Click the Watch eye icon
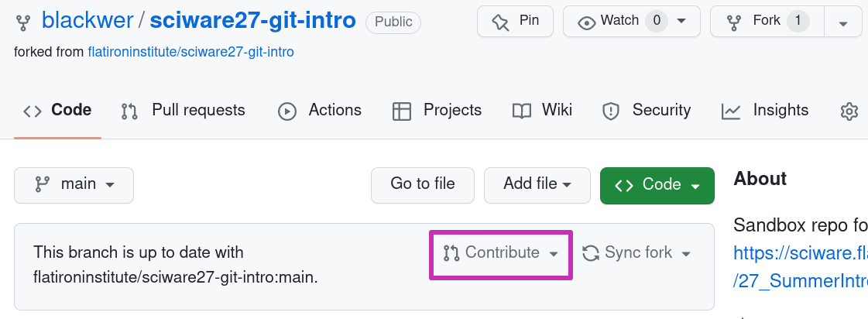The image size is (868, 319). pyautogui.click(x=587, y=22)
